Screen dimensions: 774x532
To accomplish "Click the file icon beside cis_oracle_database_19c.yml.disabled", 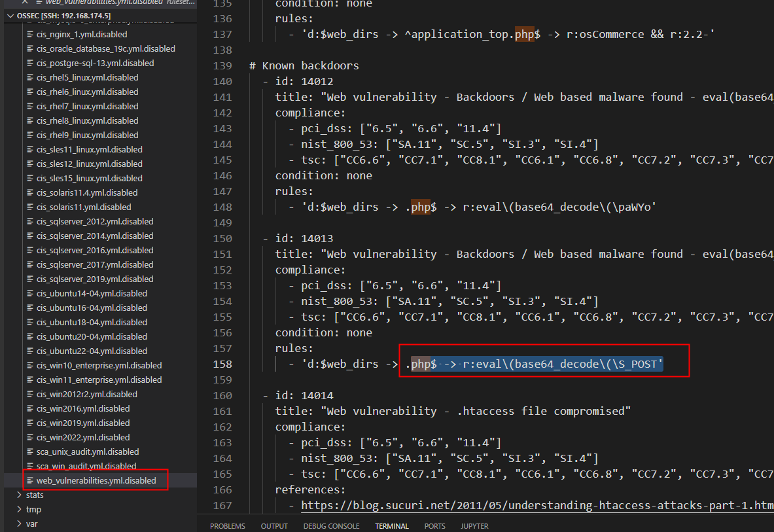I will pyautogui.click(x=30, y=48).
